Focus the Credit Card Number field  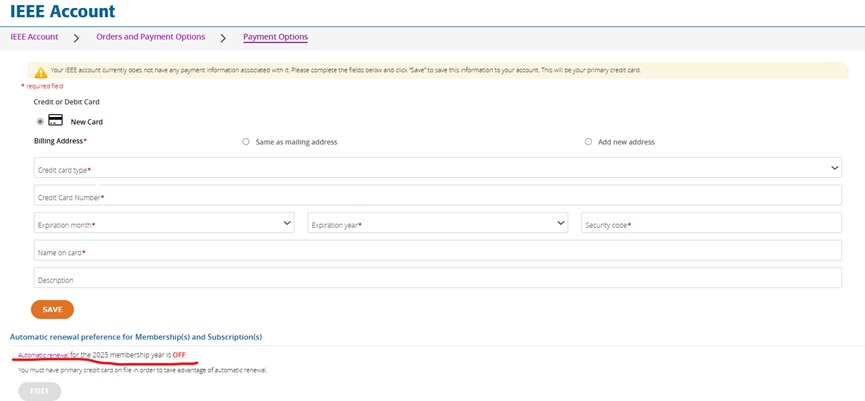(x=437, y=195)
